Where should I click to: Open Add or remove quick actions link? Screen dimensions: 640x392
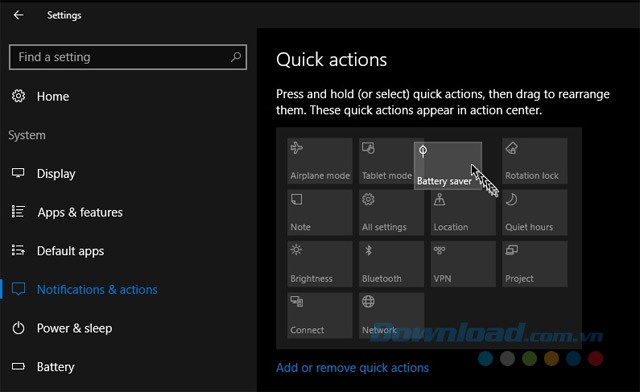352,368
